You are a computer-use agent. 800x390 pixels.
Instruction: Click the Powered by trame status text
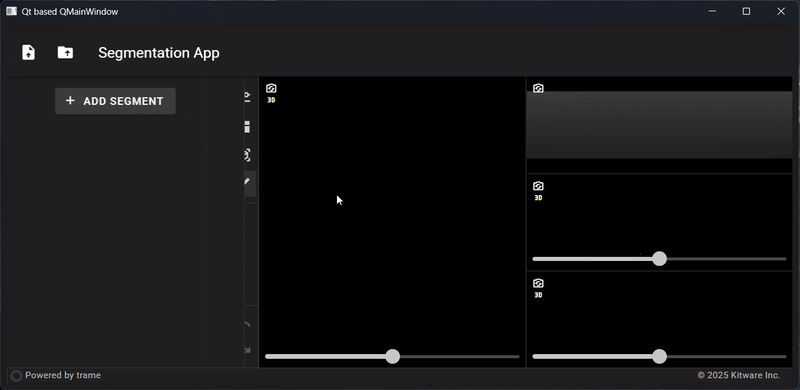(x=63, y=375)
